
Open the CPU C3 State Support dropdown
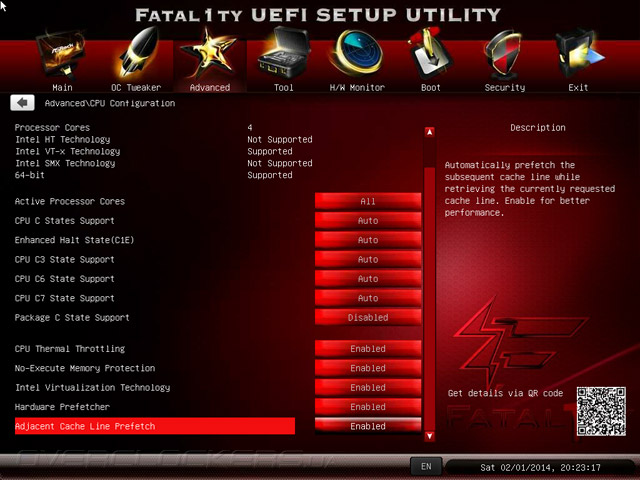(368, 259)
